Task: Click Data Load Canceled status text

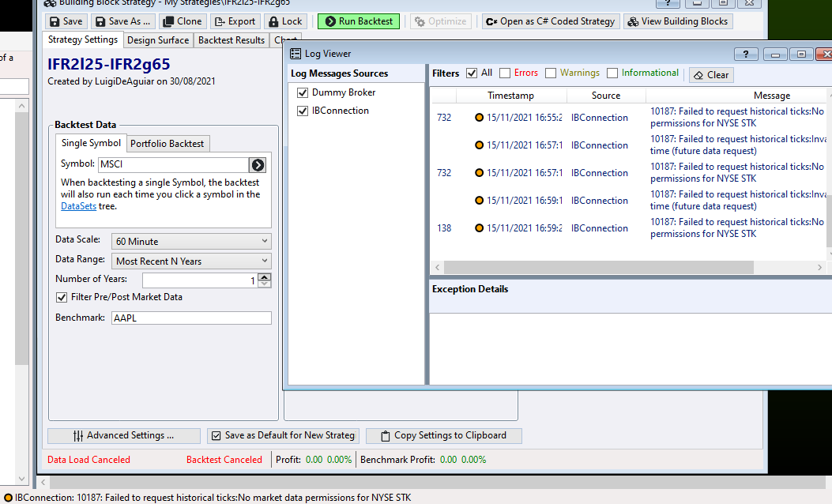Action: click(88, 460)
